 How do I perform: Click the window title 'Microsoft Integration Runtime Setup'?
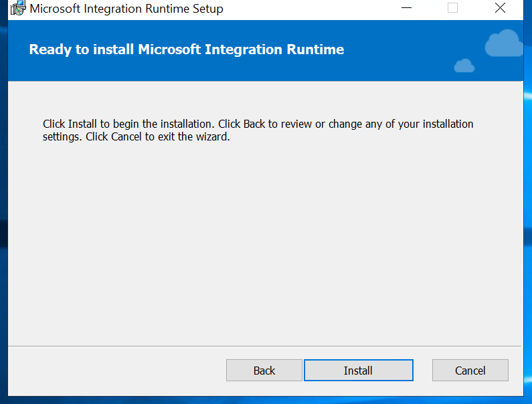(126, 9)
